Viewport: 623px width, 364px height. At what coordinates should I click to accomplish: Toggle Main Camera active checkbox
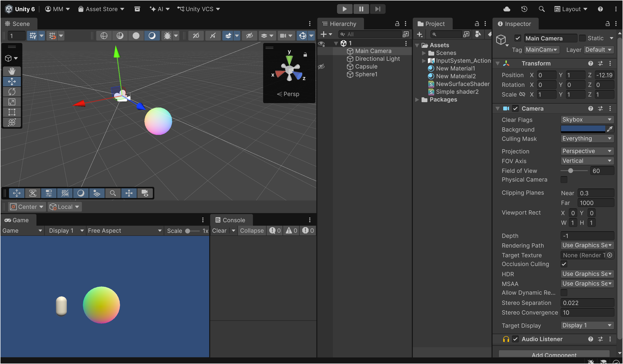tap(518, 38)
